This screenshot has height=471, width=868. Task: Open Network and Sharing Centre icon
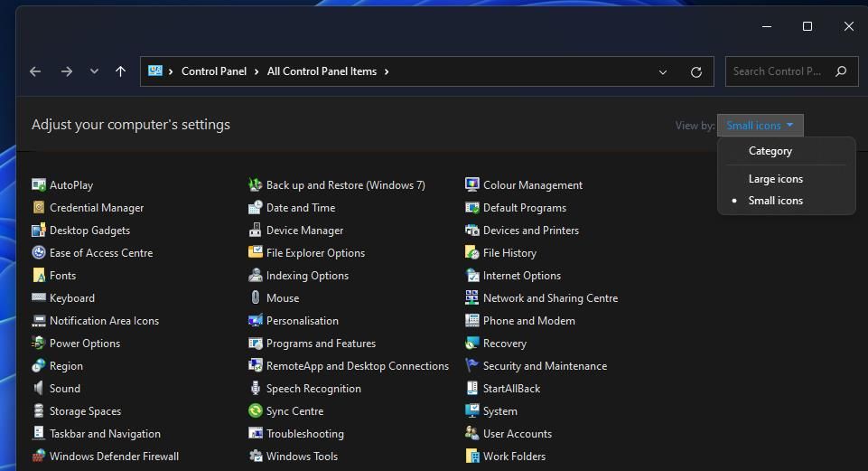(472, 298)
